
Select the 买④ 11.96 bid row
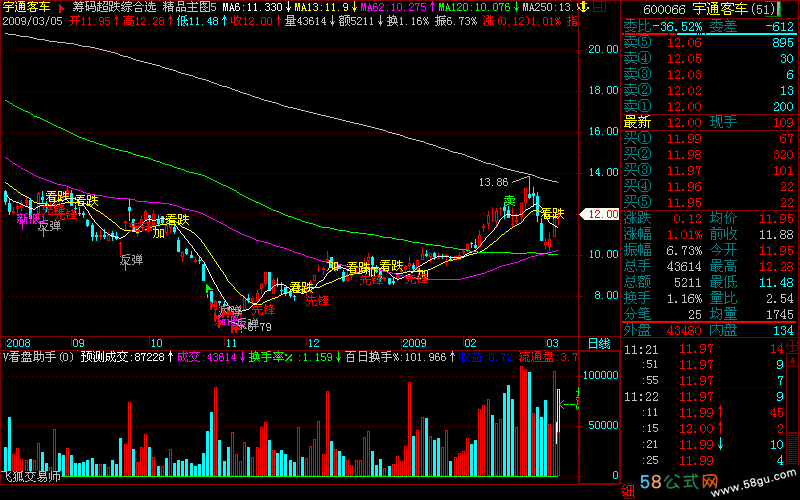click(x=709, y=187)
